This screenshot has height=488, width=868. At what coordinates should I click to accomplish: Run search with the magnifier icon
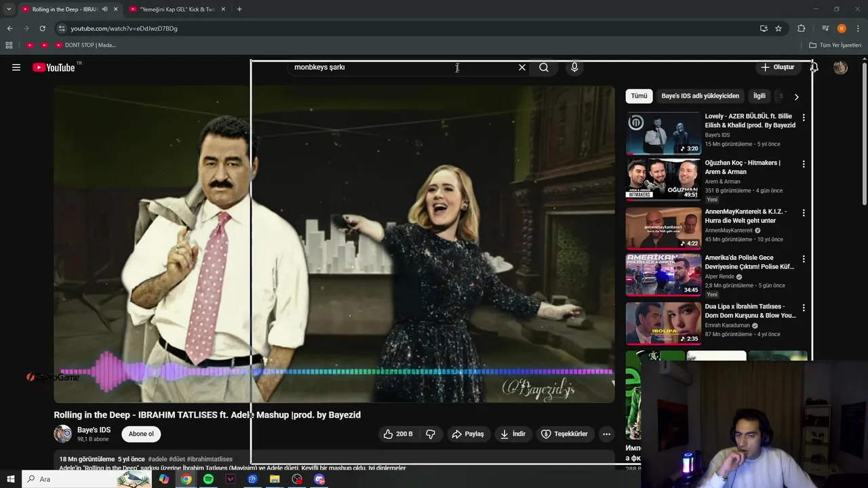click(x=544, y=67)
